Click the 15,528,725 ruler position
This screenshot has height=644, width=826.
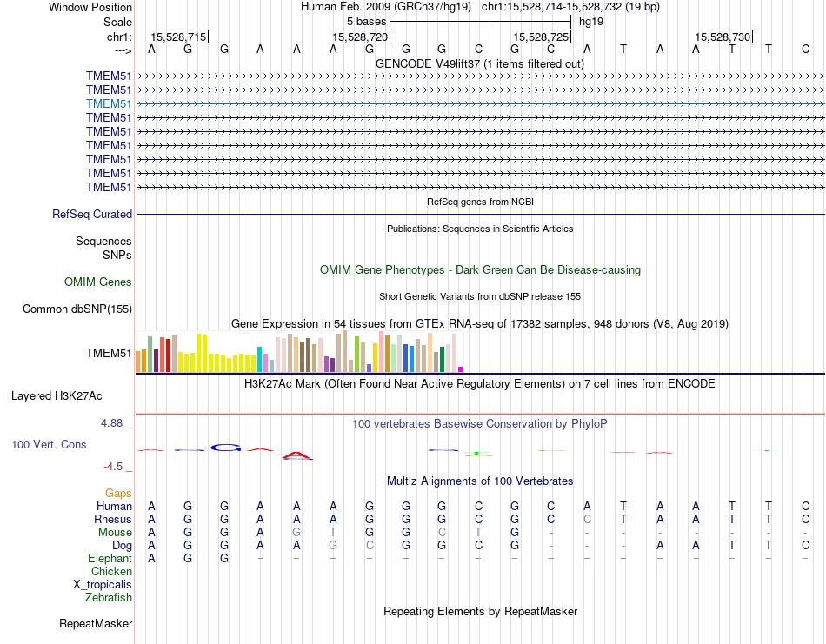[541, 37]
